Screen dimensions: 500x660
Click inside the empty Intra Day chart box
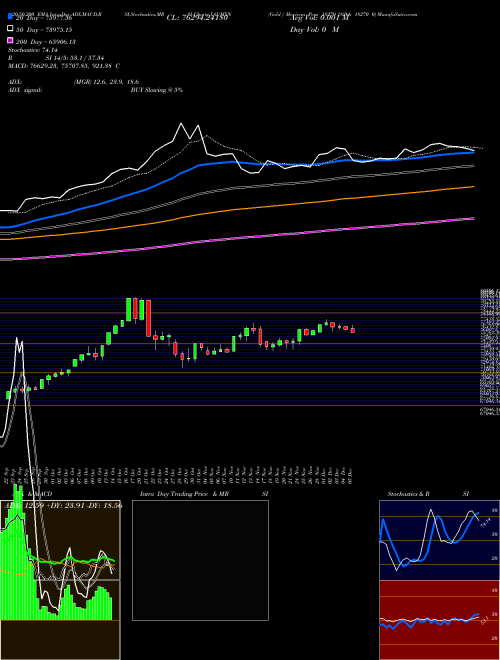200,560
